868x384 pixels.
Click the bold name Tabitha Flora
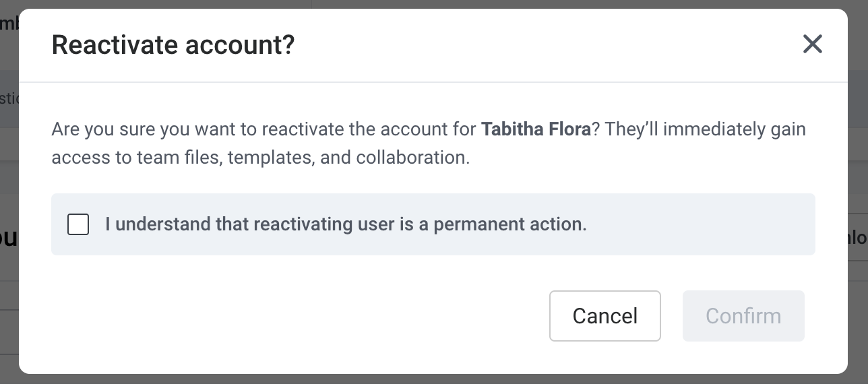pyautogui.click(x=536, y=129)
